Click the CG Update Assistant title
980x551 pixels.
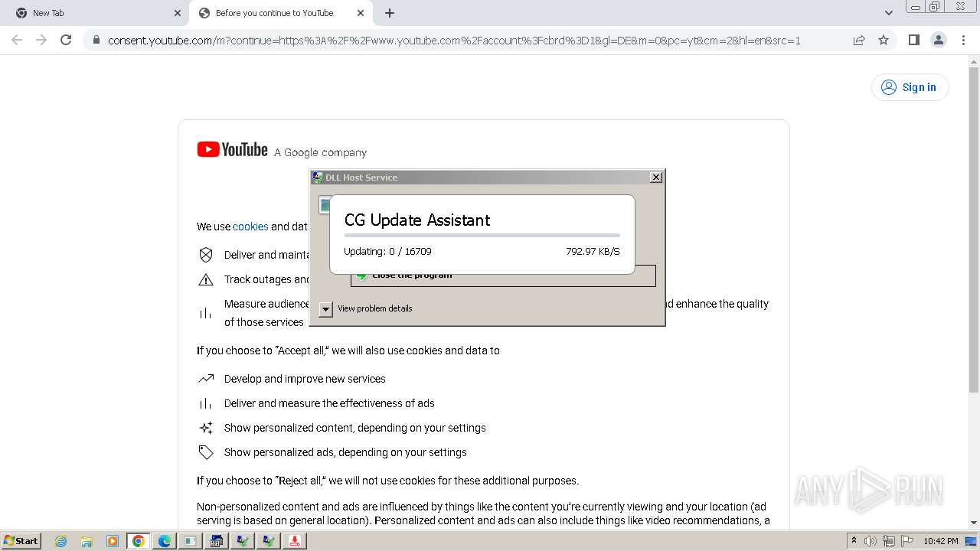416,220
